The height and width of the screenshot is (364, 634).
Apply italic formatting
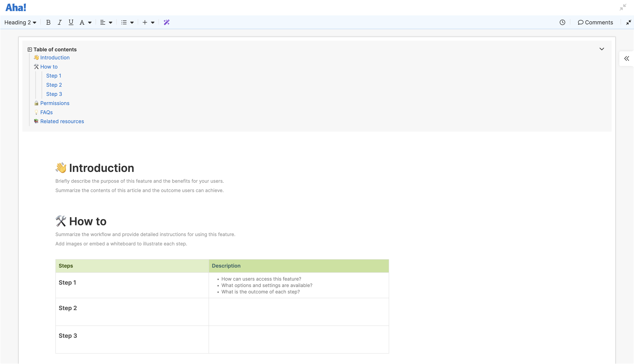coord(60,22)
